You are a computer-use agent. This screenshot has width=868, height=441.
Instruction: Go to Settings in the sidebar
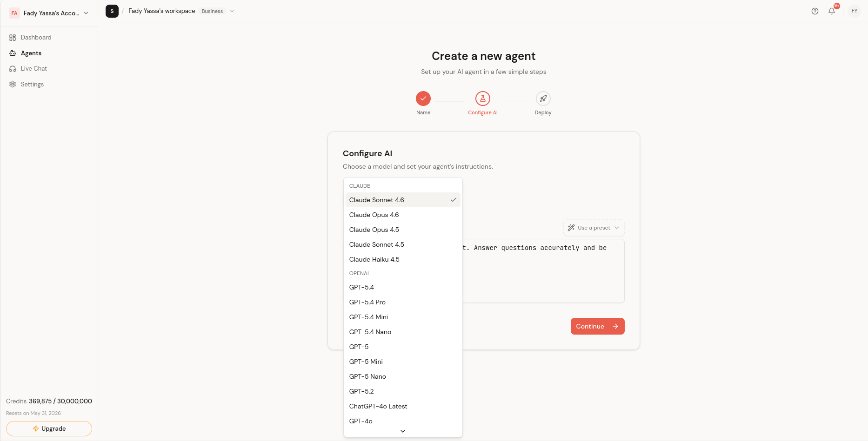49,85
